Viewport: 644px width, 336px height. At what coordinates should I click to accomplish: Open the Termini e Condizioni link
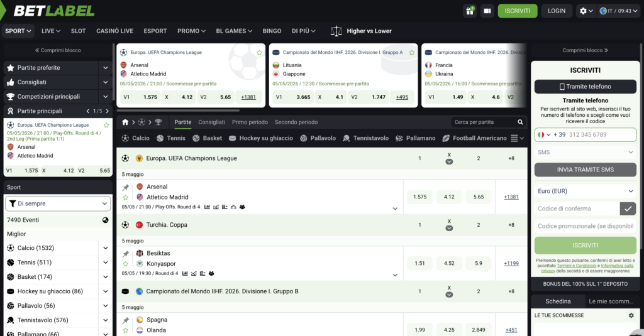pyautogui.click(x=577, y=266)
